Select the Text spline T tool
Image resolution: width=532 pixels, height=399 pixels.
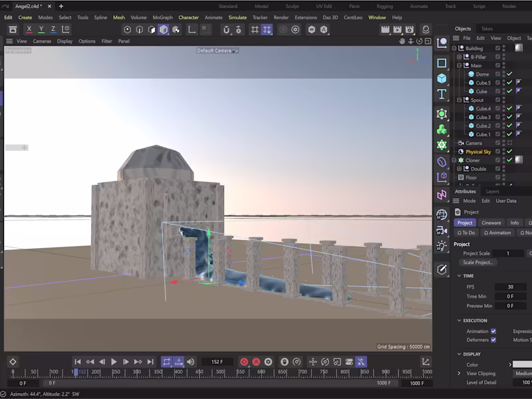(442, 94)
